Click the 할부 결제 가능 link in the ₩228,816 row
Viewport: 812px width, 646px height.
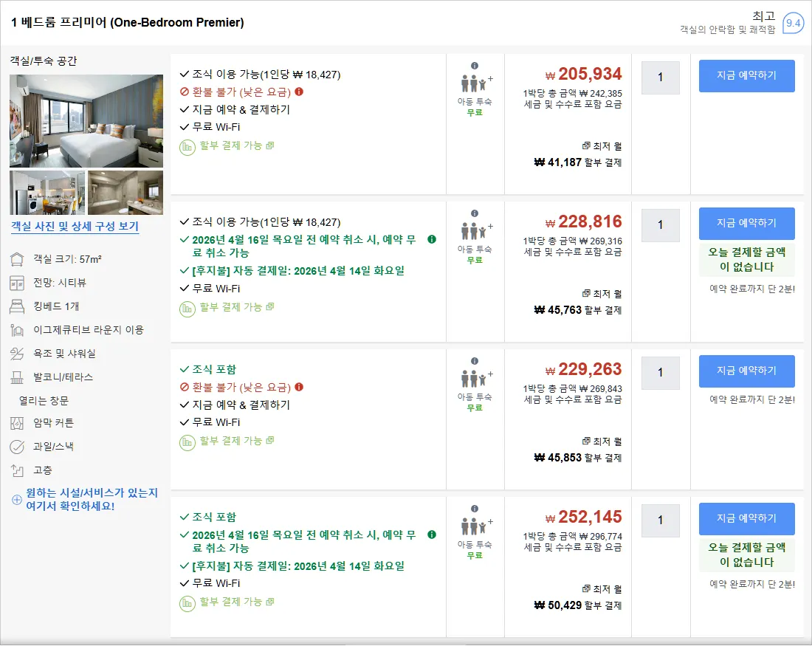click(237, 307)
